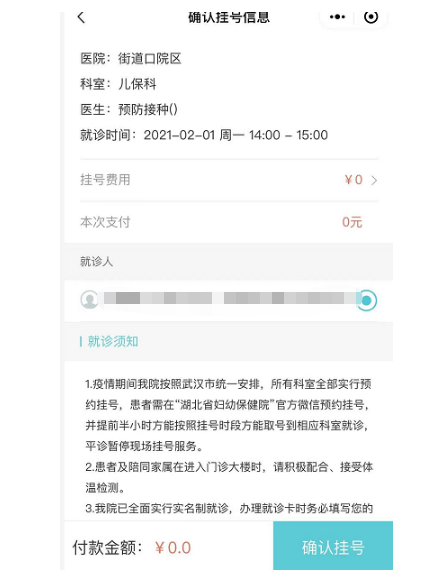
Task: Click the 科室 儿保科 department line
Action: 118,84
